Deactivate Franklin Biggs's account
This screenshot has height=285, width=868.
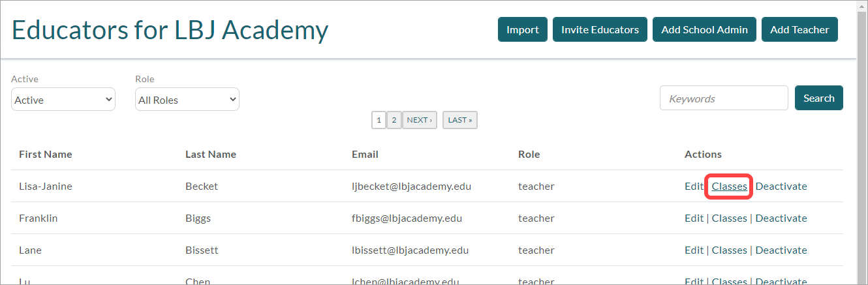tap(781, 218)
